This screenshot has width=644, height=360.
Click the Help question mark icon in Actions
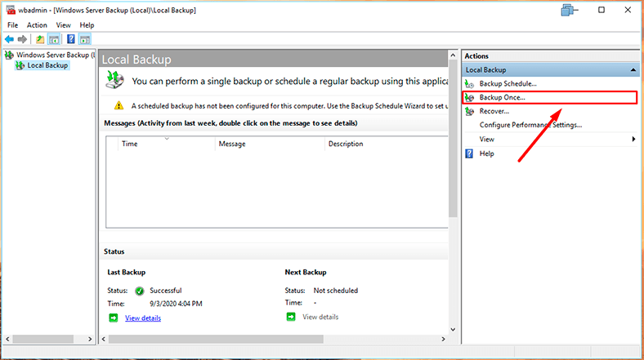click(x=469, y=153)
